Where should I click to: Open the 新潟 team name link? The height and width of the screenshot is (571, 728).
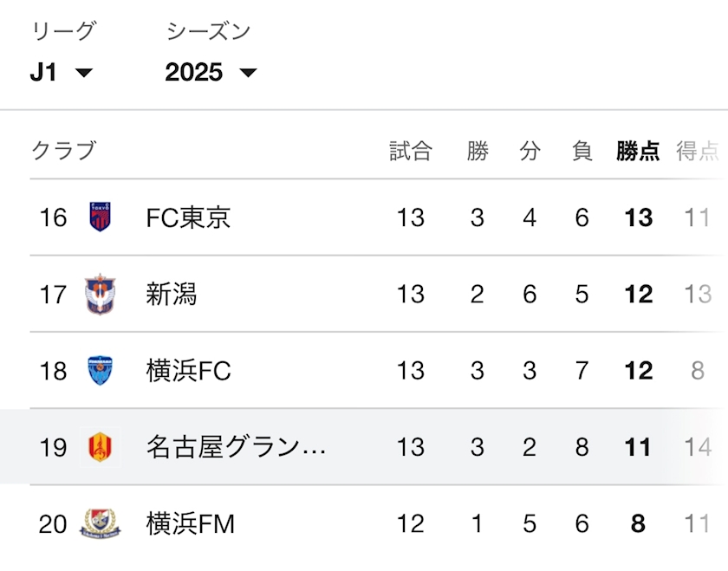(x=172, y=294)
